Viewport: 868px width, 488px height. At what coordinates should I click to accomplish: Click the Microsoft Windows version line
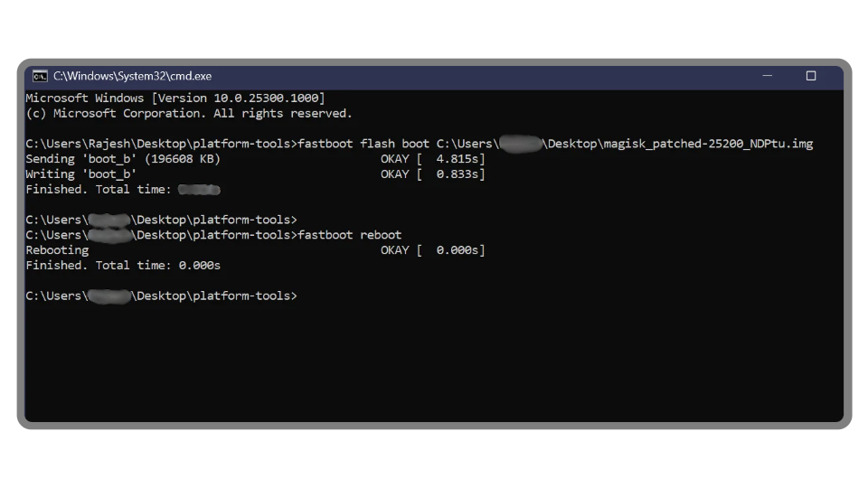175,98
